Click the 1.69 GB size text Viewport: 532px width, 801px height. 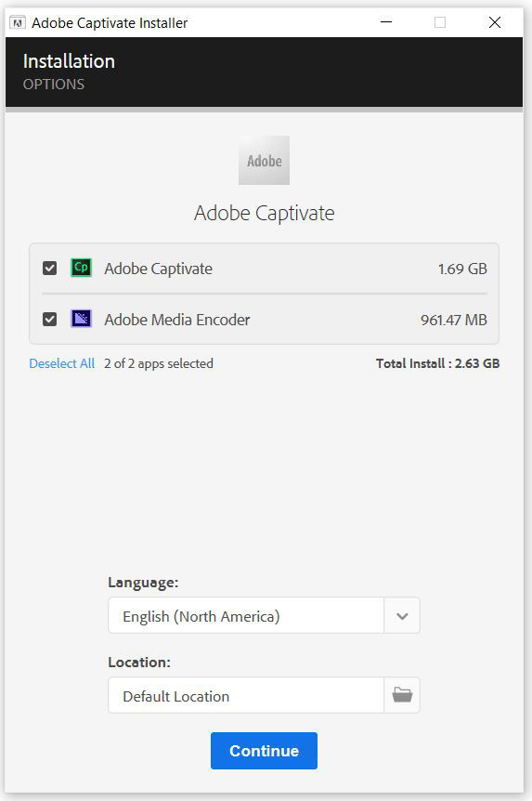pos(462,269)
